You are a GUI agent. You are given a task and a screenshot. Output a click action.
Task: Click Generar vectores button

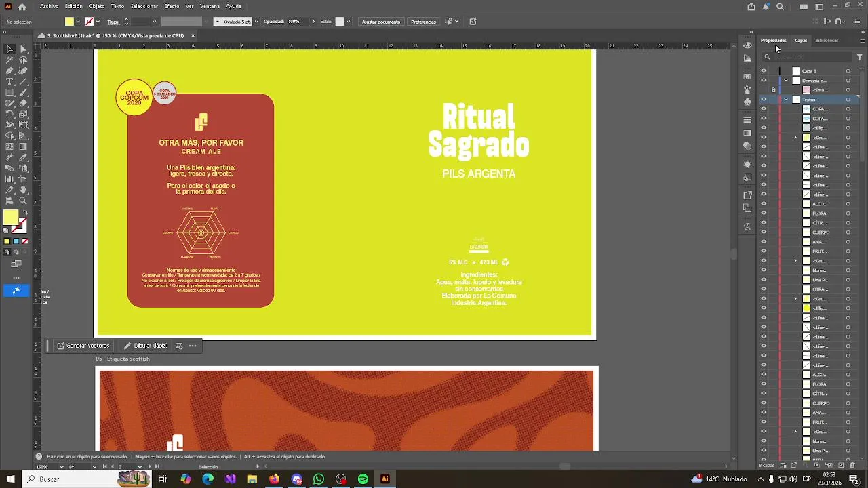click(x=83, y=346)
